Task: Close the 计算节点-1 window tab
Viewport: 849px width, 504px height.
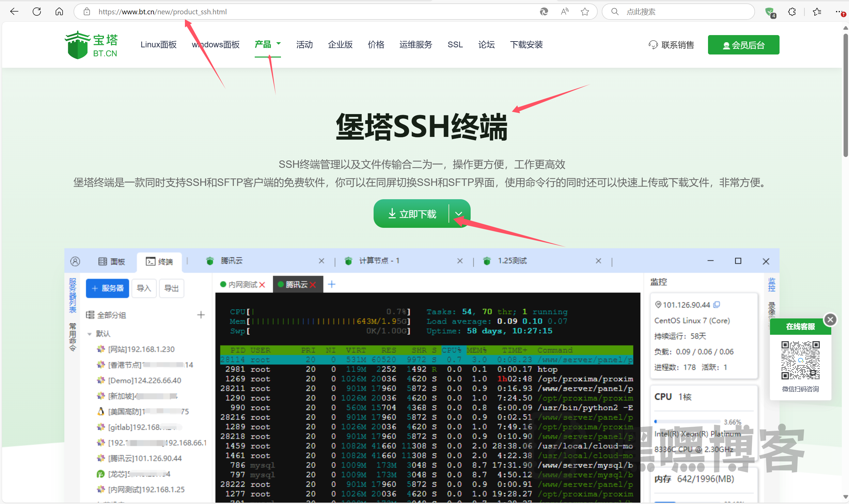Action: [x=460, y=261]
